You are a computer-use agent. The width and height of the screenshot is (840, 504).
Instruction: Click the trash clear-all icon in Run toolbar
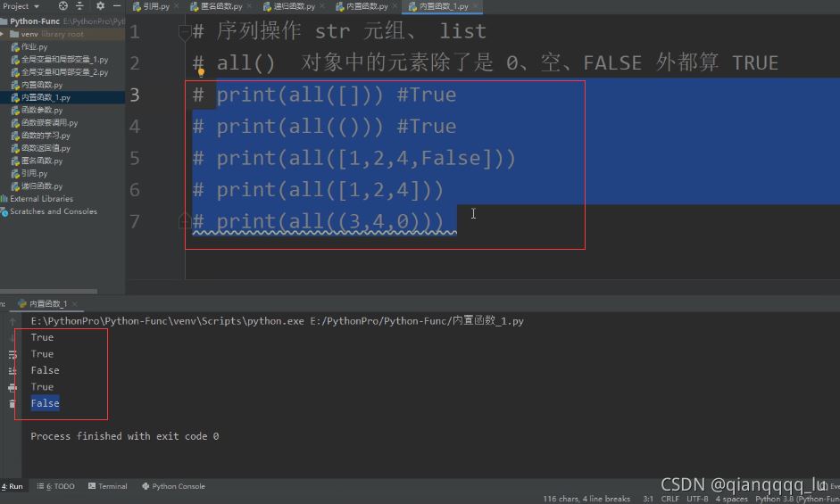tap(12, 404)
